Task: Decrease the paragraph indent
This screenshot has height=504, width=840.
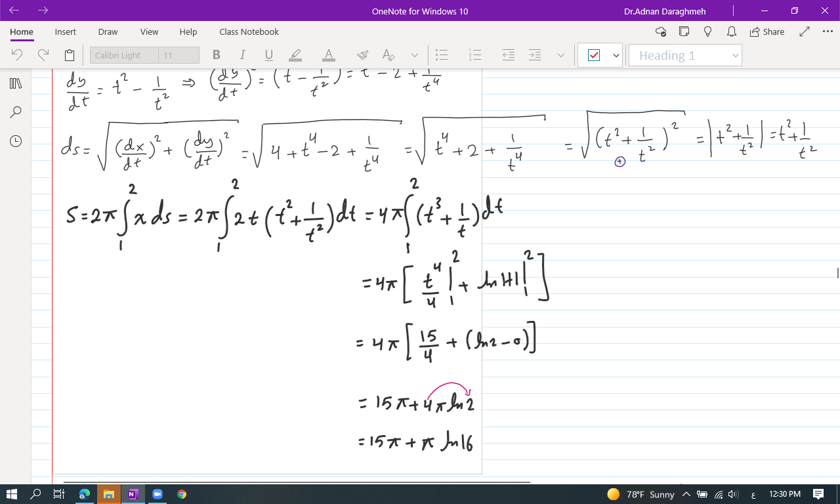Action: [509, 55]
